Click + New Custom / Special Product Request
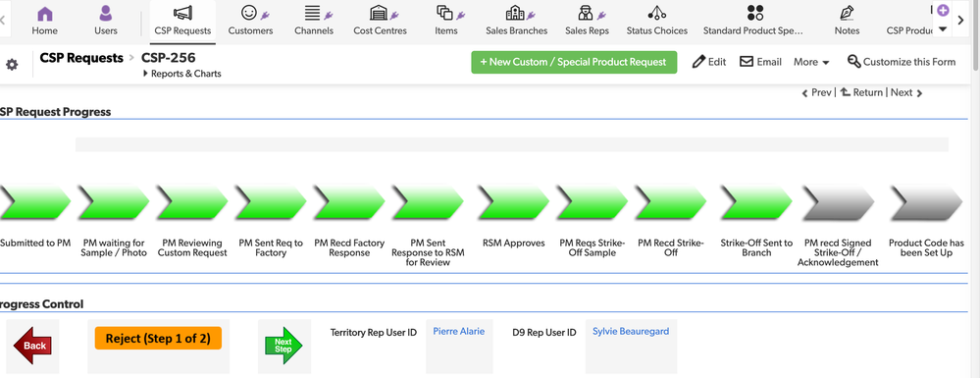This screenshot has height=378, width=980. pyautogui.click(x=574, y=62)
